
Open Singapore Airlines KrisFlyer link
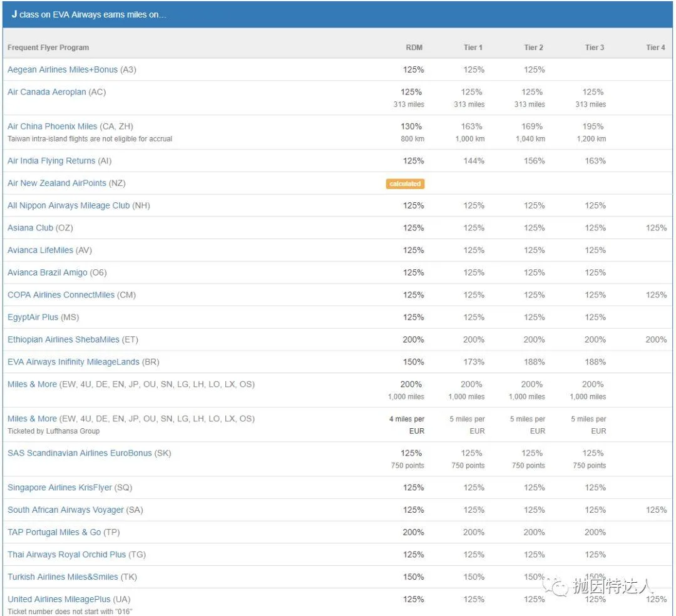tap(59, 488)
